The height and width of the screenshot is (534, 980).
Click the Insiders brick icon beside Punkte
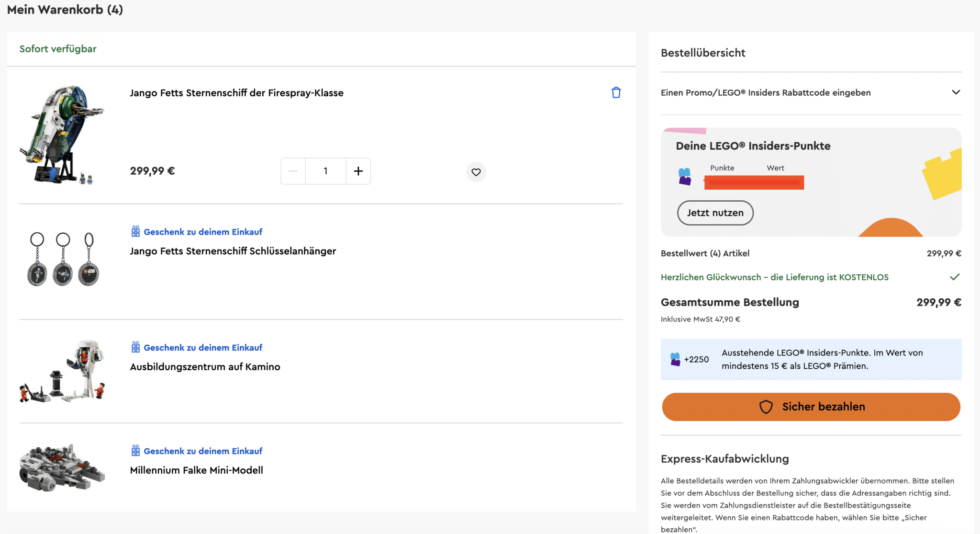(685, 176)
